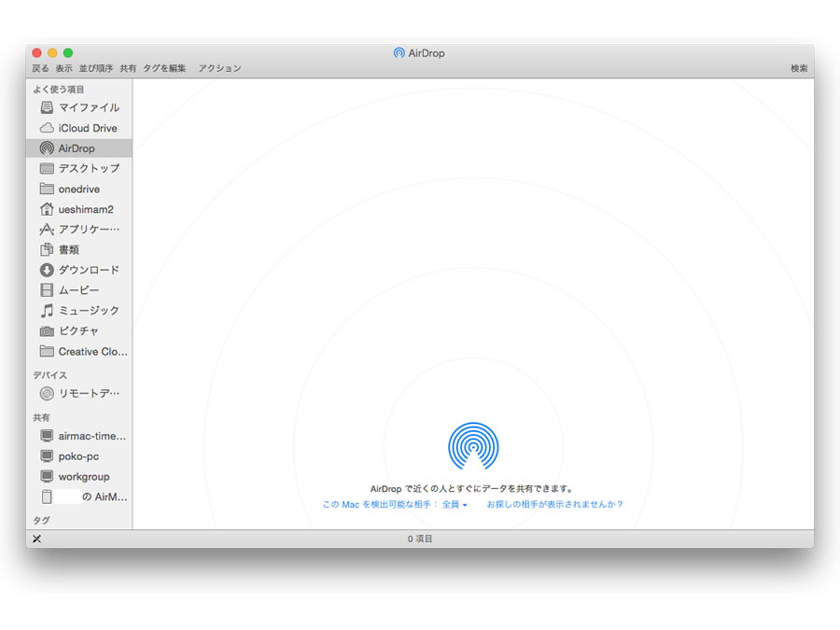Open My Files (マイファイル) sidebar icon
Image resolution: width=840 pixels, height=630 pixels.
tap(47, 107)
